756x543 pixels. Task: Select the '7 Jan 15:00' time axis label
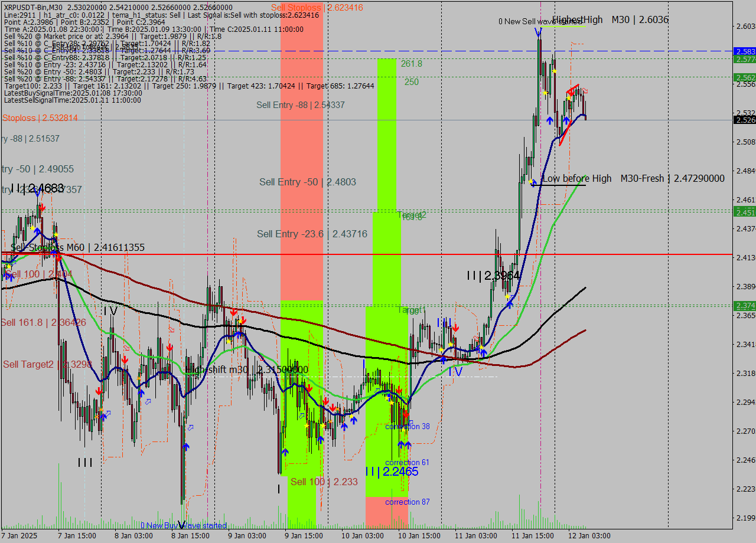77,536
